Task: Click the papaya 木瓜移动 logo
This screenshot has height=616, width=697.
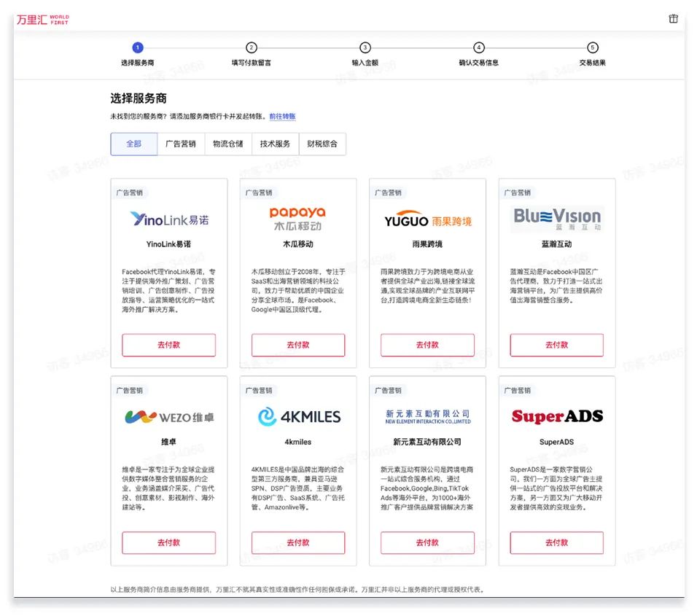Action: click(x=297, y=217)
